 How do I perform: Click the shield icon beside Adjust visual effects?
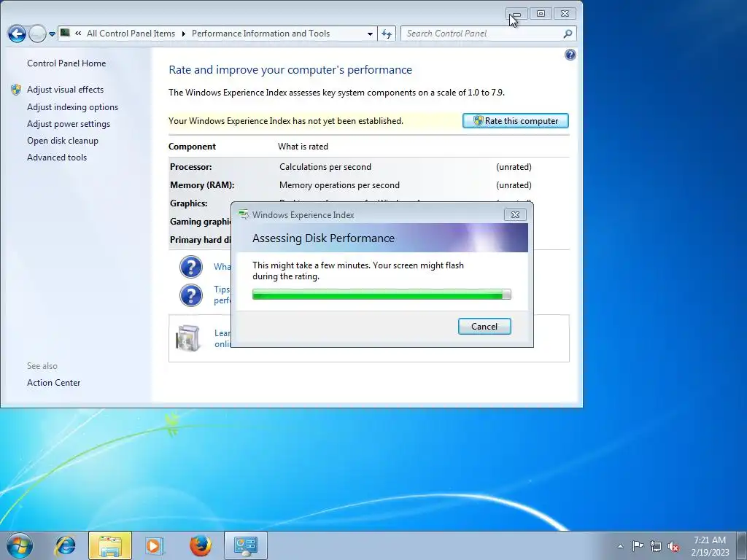point(16,90)
